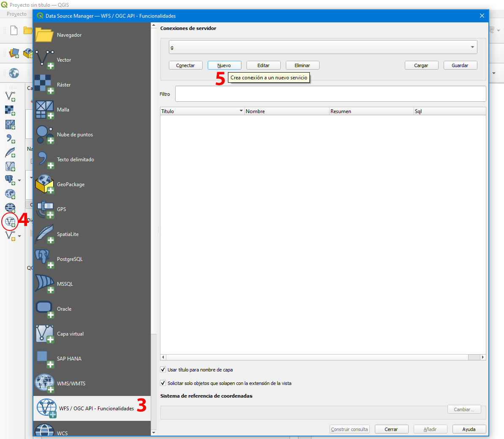Open the Malla data source tab
The height and width of the screenshot is (439, 504).
click(92, 110)
